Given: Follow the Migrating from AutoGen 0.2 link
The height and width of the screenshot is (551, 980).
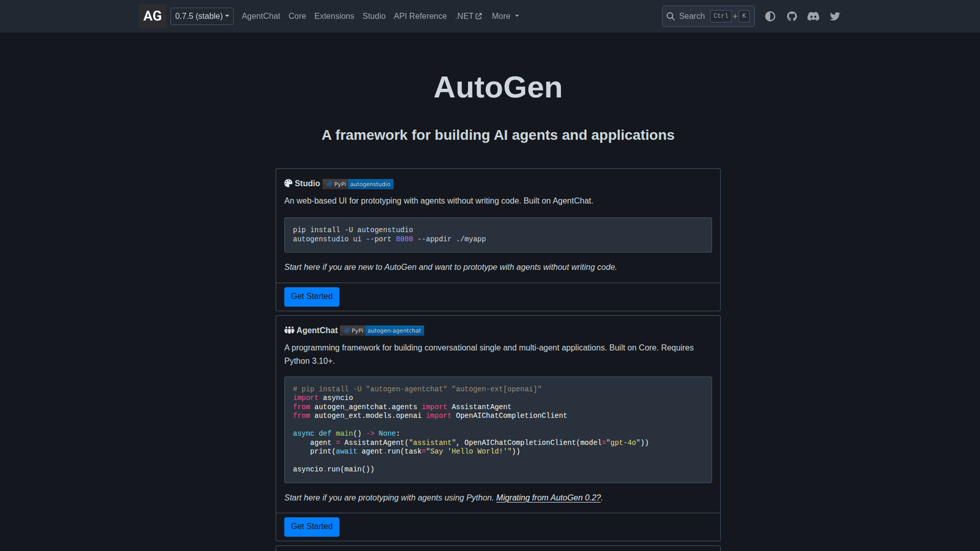Looking at the screenshot, I should [x=548, y=498].
